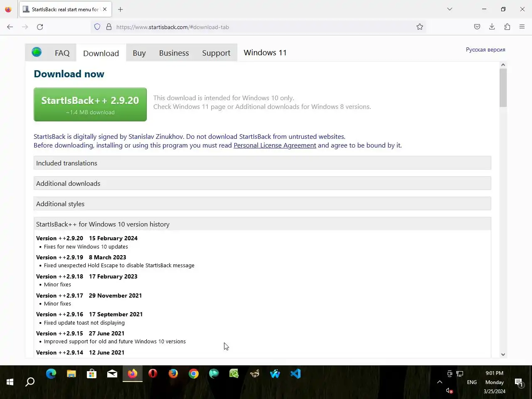This screenshot has height=399, width=532.
Task: List all tabs with the chevron button
Action: click(x=450, y=9)
